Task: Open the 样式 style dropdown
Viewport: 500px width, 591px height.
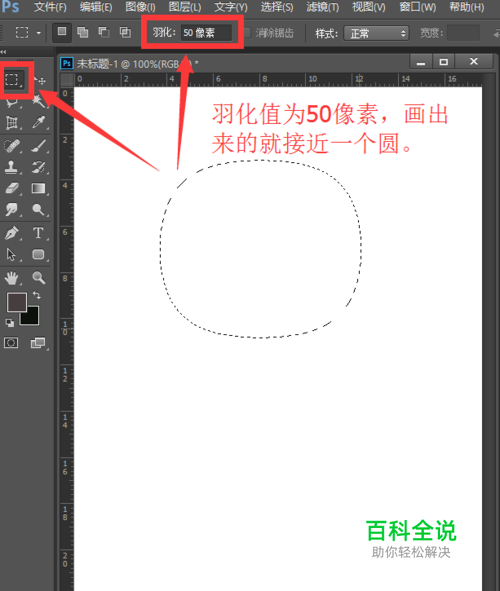Action: [x=376, y=34]
